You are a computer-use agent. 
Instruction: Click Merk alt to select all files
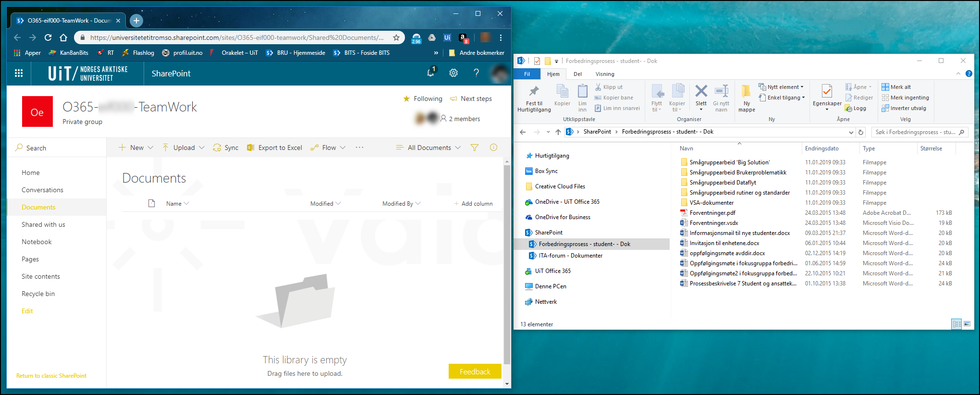click(x=896, y=87)
